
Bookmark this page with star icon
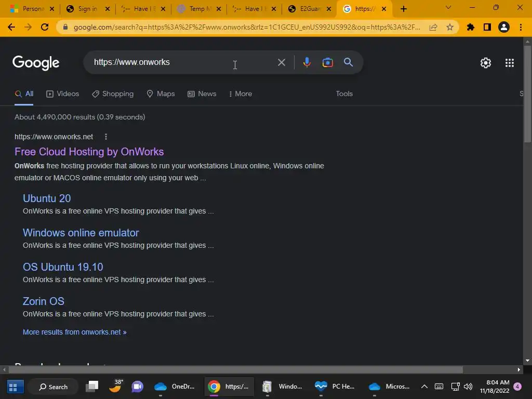click(x=450, y=27)
